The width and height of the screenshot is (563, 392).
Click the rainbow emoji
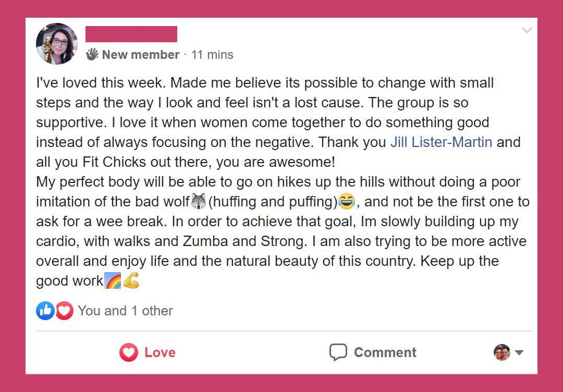(113, 281)
